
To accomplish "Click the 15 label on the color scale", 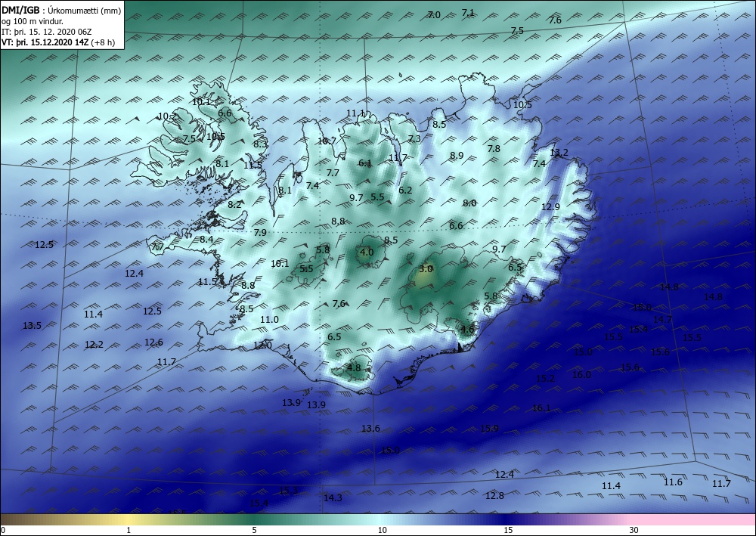I will pyautogui.click(x=508, y=531).
